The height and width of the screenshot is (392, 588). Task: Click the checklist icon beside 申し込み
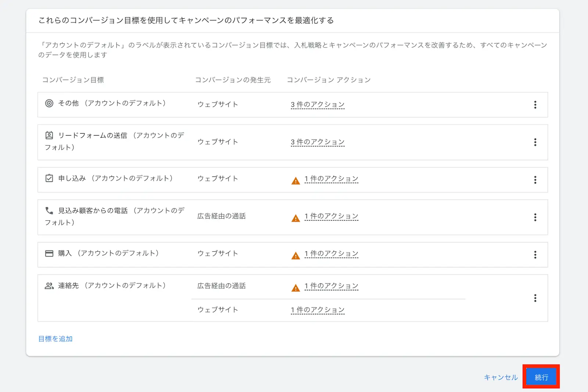click(49, 178)
